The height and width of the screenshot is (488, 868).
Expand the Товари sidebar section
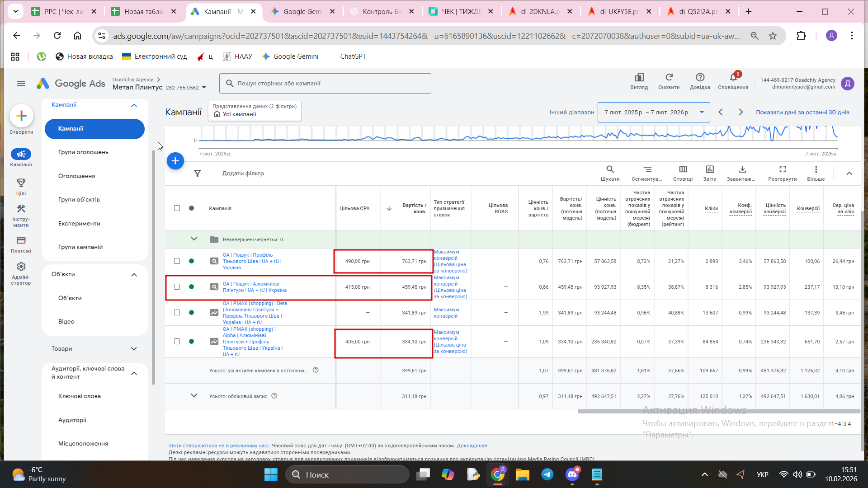coord(134,349)
